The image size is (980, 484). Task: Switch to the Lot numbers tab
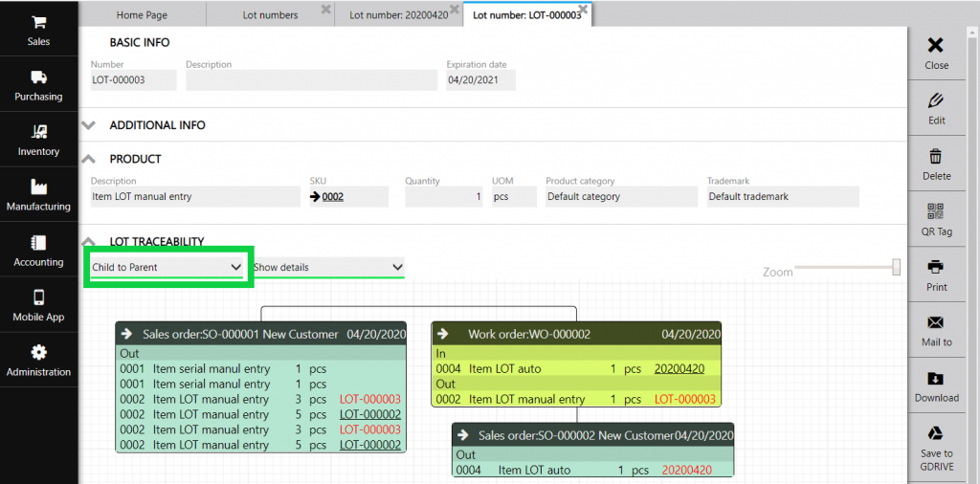click(270, 15)
